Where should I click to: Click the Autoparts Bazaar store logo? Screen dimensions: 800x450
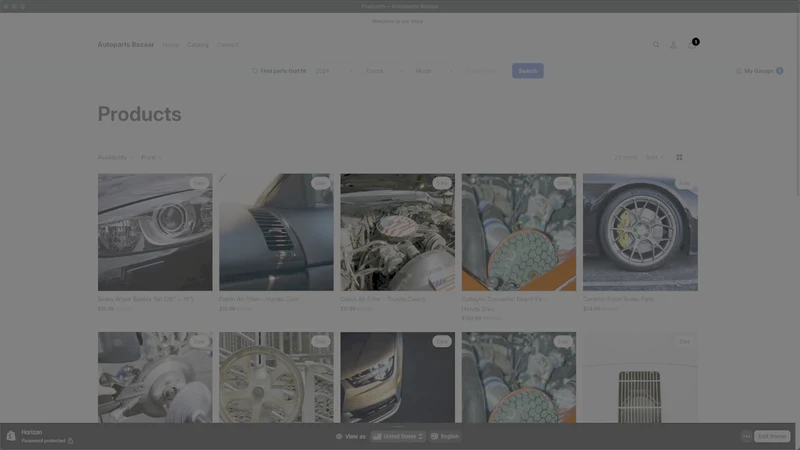click(126, 45)
